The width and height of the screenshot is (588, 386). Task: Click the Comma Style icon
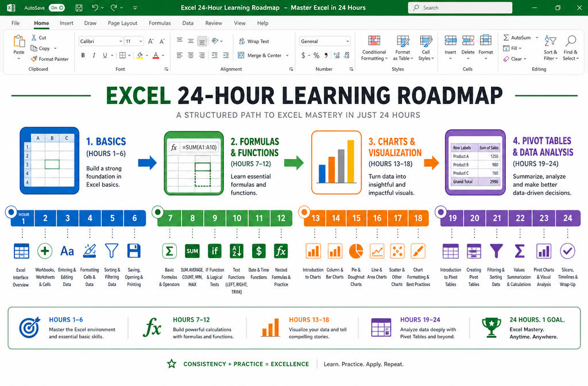(x=326, y=56)
